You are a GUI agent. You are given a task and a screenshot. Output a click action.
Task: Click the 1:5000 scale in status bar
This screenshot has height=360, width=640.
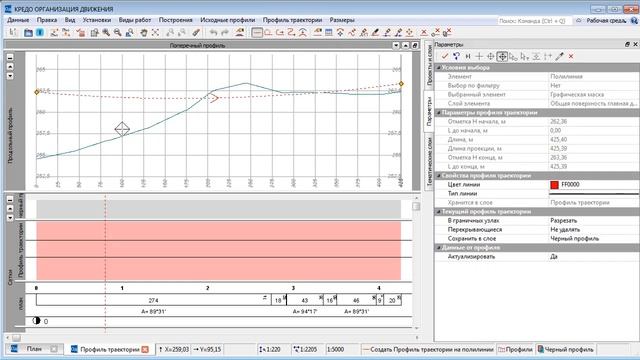[x=335, y=349]
